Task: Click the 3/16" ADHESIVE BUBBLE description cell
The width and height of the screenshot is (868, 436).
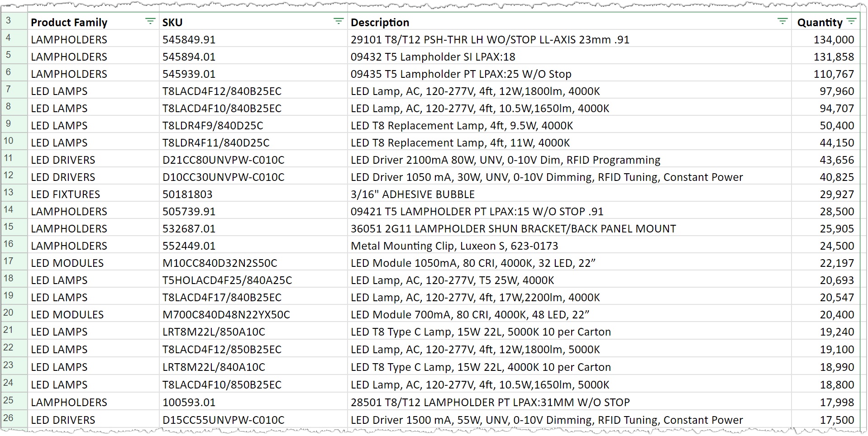Action: pos(412,194)
